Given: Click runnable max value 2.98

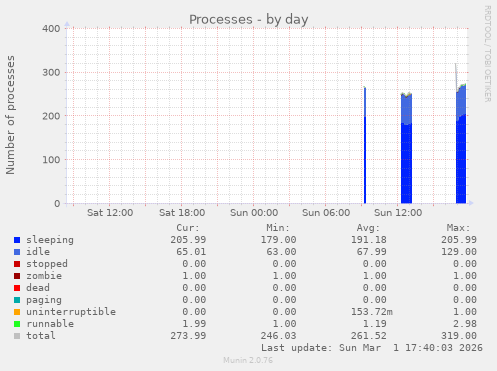Looking at the screenshot, I should [x=465, y=324].
